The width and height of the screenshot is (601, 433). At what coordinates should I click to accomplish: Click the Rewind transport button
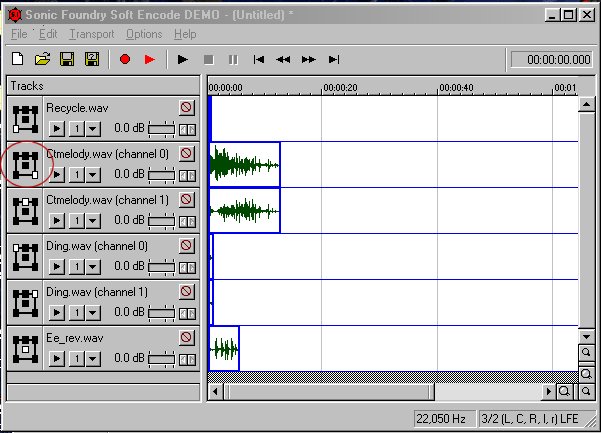[283, 60]
